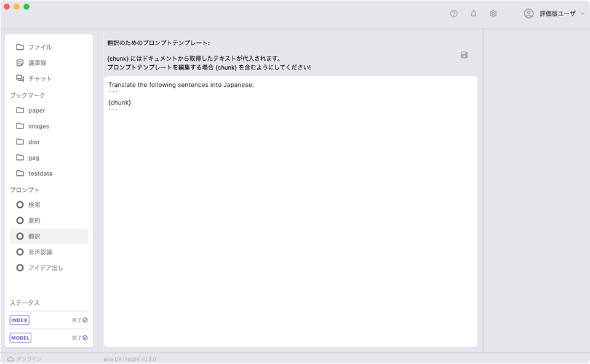
Task: Click the gag bookmark folder icon
Action: (20, 157)
